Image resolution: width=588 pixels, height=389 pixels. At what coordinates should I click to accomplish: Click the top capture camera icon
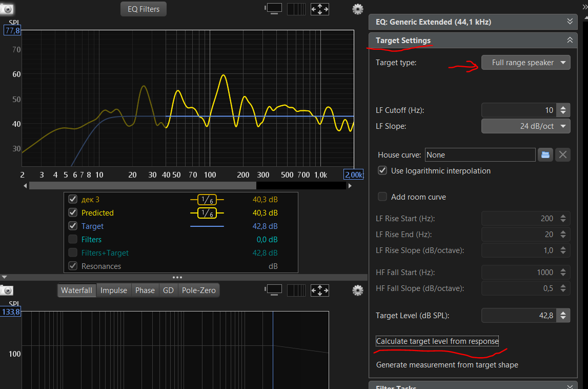click(6, 9)
